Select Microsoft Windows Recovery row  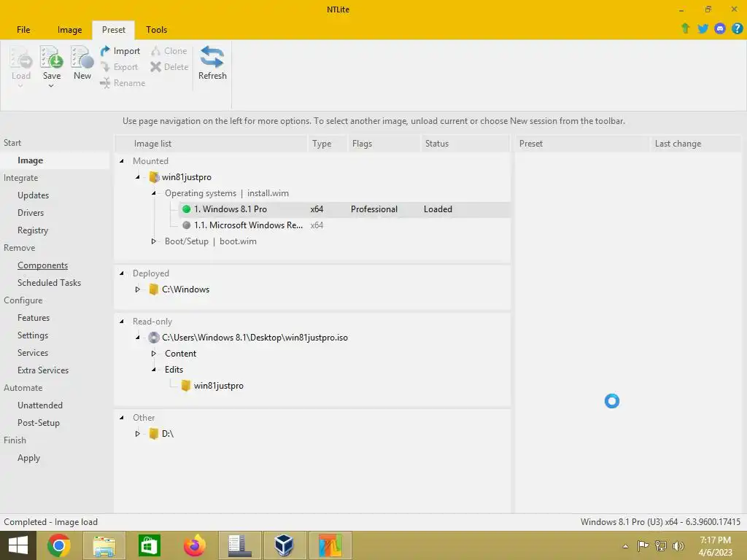[x=344, y=225]
